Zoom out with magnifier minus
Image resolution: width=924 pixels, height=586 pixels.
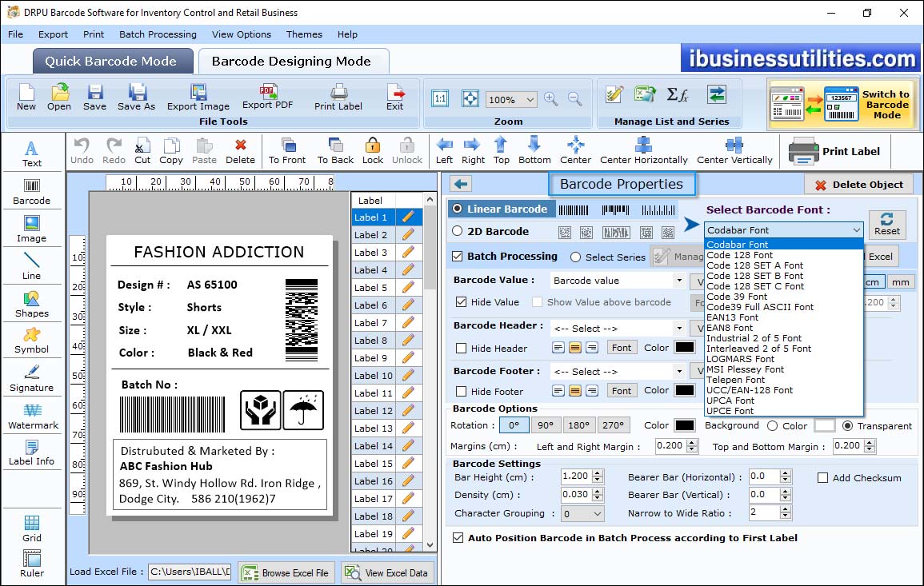pos(574,99)
